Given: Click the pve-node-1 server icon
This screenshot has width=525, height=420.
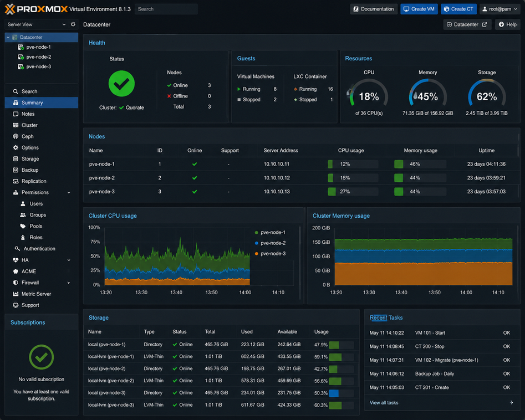Looking at the screenshot, I should click(x=21, y=47).
